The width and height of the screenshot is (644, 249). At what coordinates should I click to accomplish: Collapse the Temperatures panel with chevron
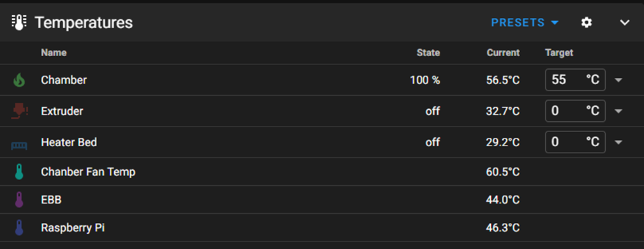point(624,22)
